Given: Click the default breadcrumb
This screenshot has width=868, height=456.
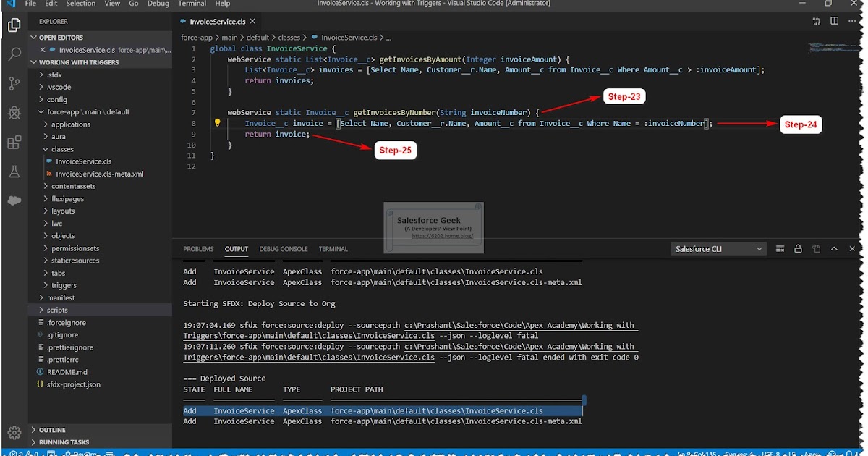Looking at the screenshot, I should click(x=258, y=38).
